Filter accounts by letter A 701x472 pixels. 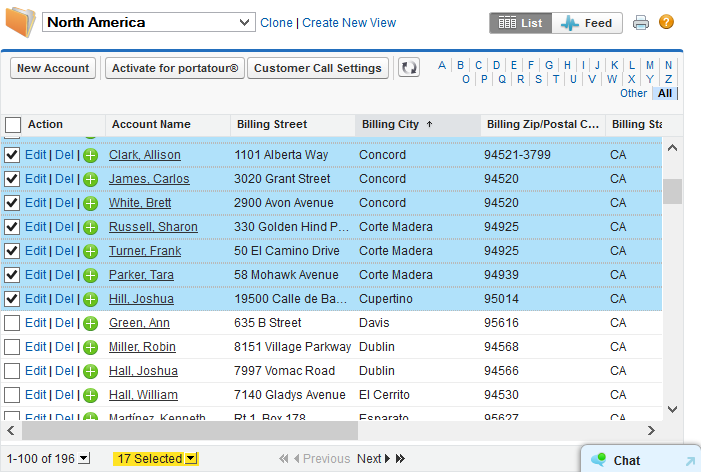(x=442, y=65)
